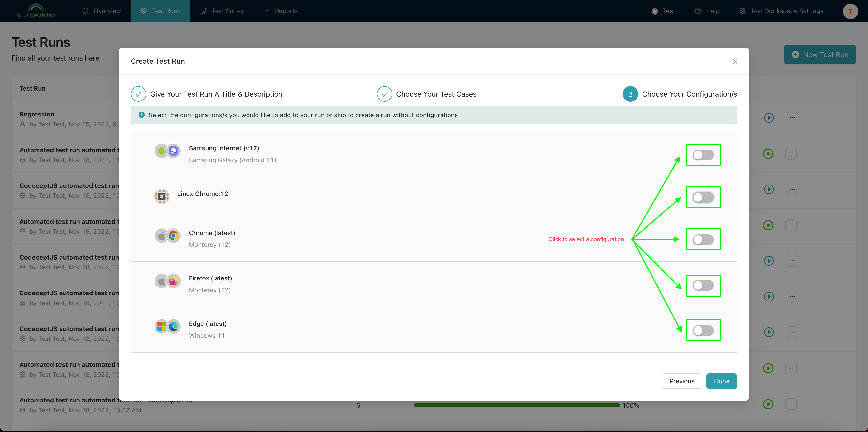Close the Create Test Run dialog
868x432 pixels.
click(735, 61)
